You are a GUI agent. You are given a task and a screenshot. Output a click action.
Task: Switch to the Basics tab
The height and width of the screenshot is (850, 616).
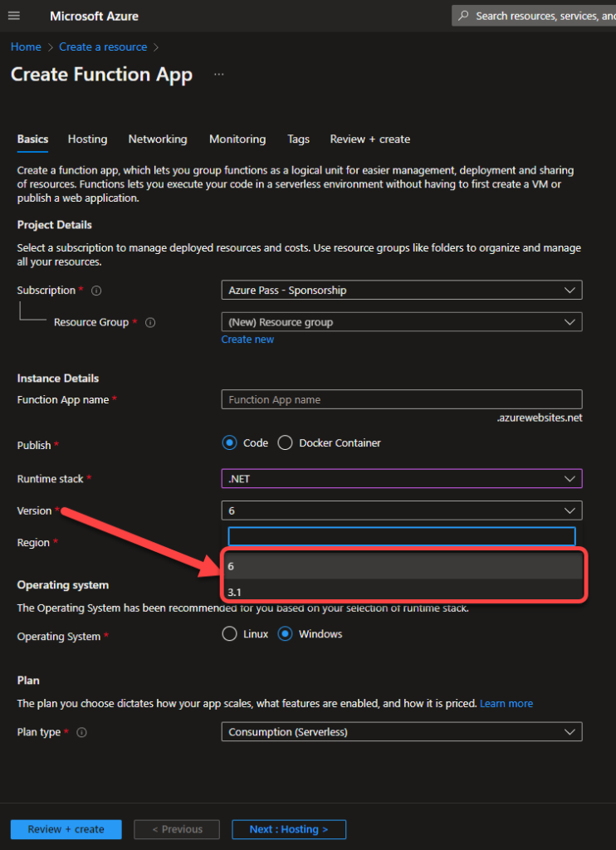pyautogui.click(x=32, y=139)
